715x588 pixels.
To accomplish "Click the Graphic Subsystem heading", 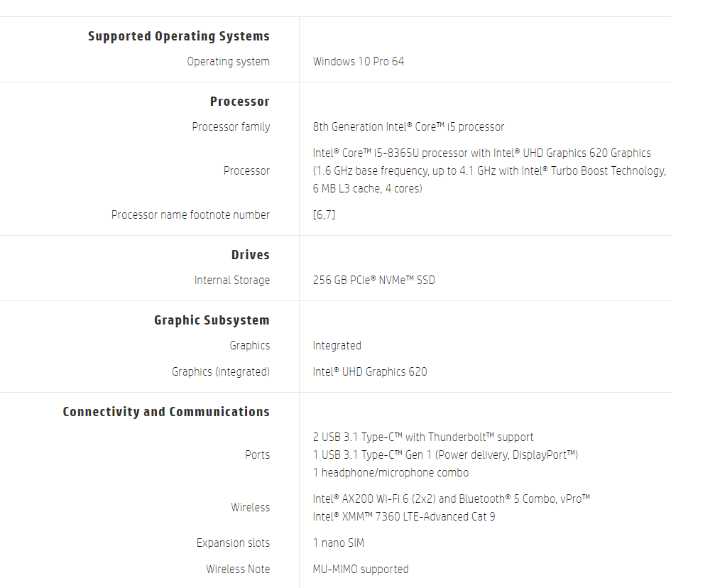I will [212, 320].
